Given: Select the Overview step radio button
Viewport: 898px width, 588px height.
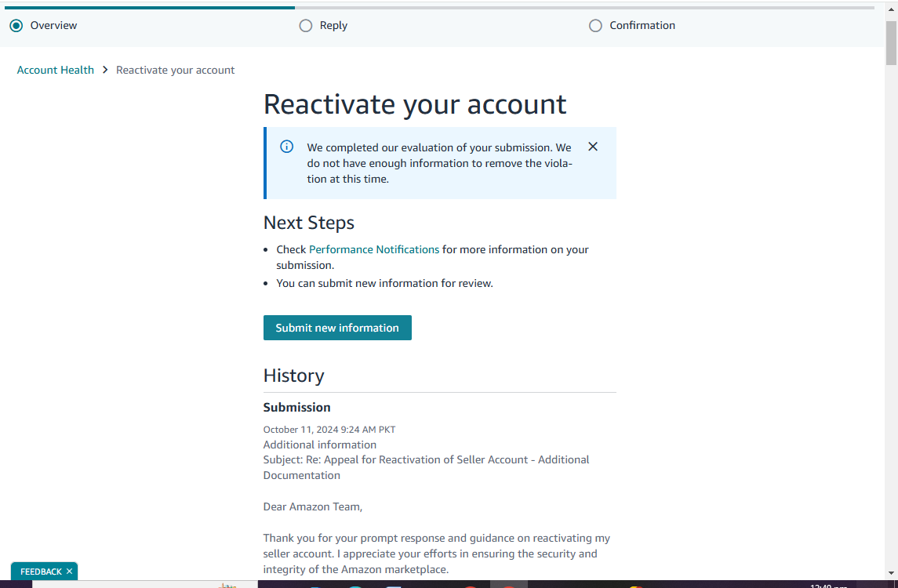Looking at the screenshot, I should point(16,26).
